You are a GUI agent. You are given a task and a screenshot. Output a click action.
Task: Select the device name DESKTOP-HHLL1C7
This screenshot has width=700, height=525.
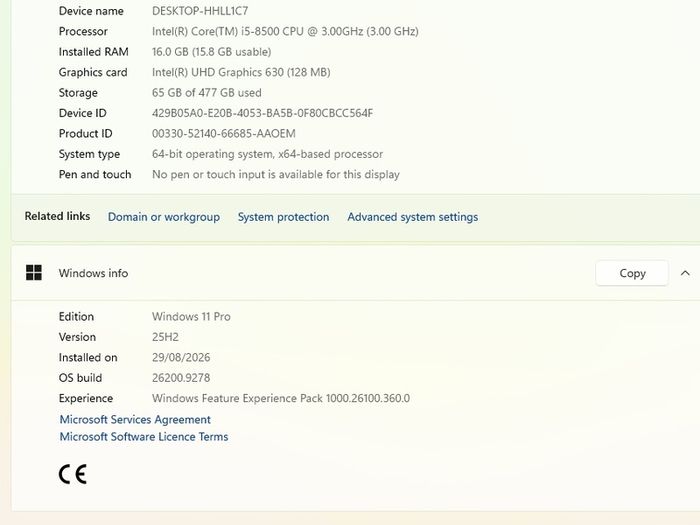[x=200, y=11]
